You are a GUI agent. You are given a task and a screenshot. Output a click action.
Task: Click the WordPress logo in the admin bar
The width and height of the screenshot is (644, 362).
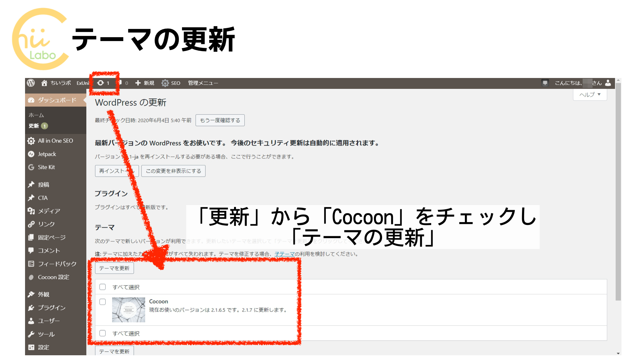[31, 83]
